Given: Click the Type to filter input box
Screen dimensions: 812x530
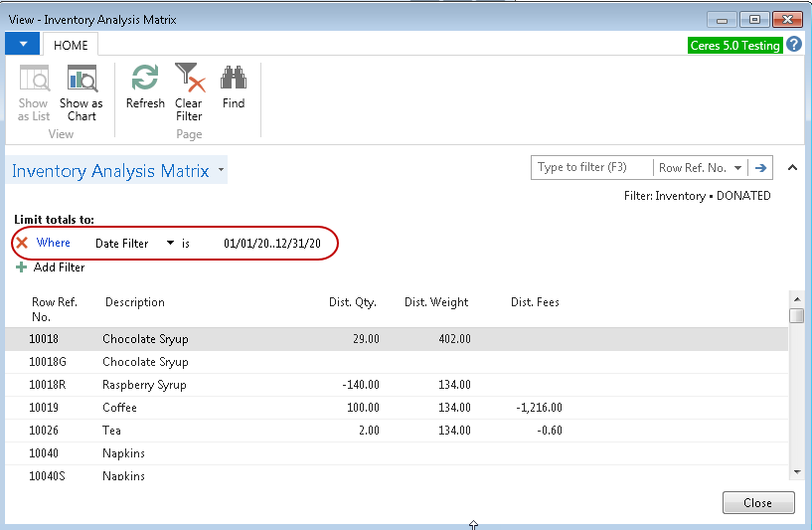Looking at the screenshot, I should pos(591,168).
